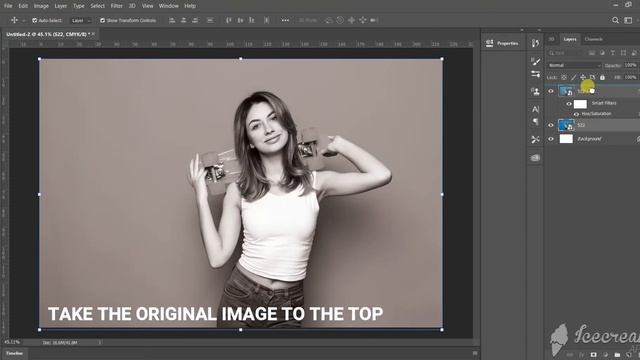Screen dimensions: 640x360
Task: Click the 3D roll camera icon
Action: click(x=340, y=20)
